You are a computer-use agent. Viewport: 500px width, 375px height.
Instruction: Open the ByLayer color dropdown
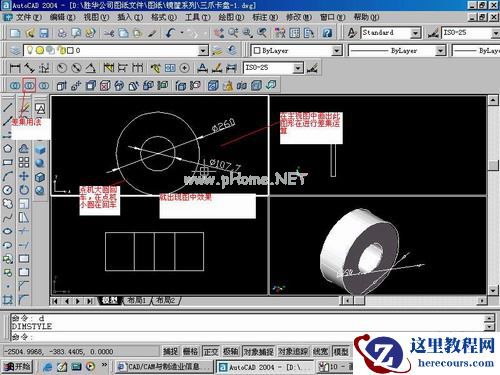pyautogui.click(x=337, y=51)
